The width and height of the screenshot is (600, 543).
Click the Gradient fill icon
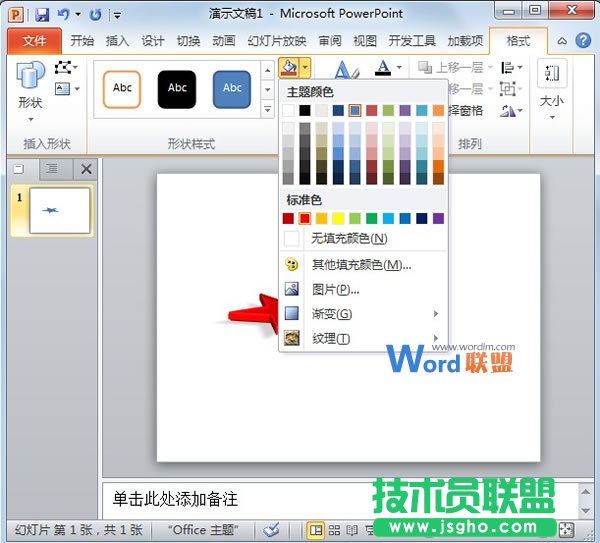tap(292, 313)
